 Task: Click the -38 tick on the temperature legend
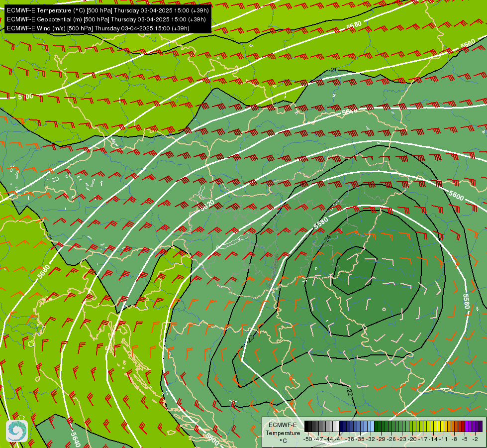pos(350,440)
